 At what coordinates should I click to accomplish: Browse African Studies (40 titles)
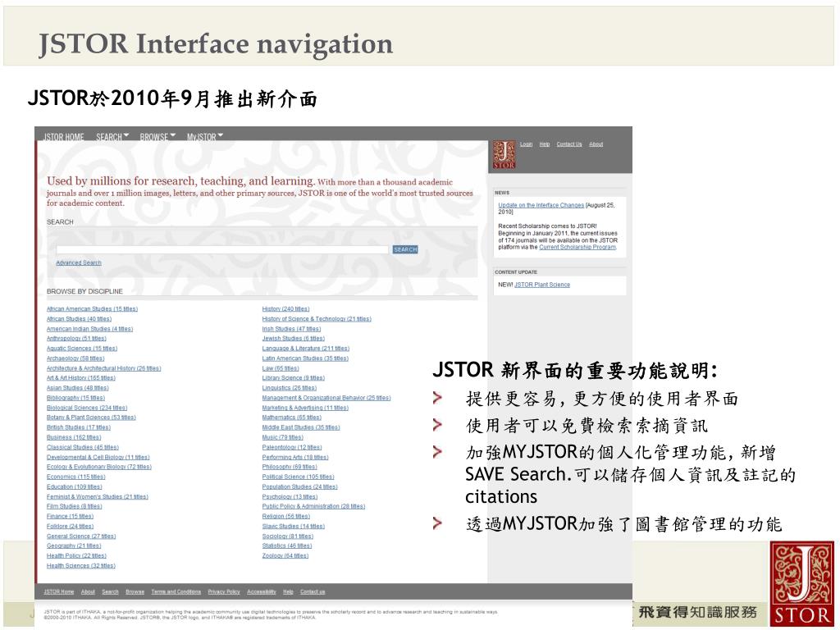point(79,319)
